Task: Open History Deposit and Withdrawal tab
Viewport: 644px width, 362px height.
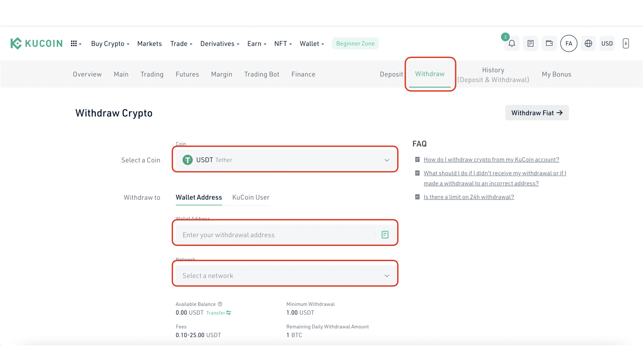Action: pyautogui.click(x=493, y=74)
